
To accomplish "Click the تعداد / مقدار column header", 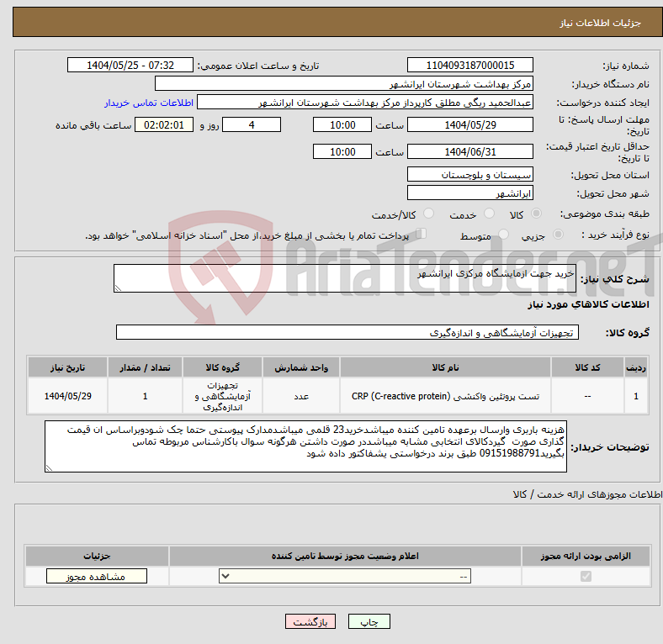I will point(145,367).
